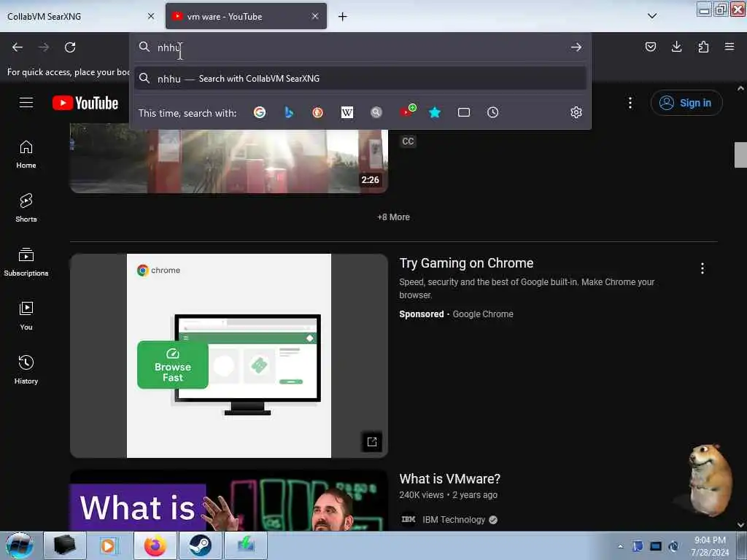This screenshot has width=747, height=560.
Task: List all tabs with the chevron button
Action: tap(652, 16)
